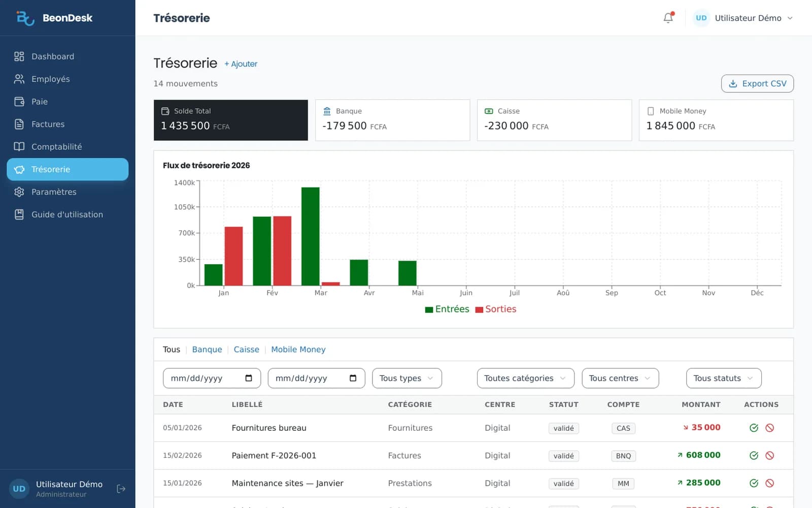Validate the Fournitures bureau movement

pos(754,428)
